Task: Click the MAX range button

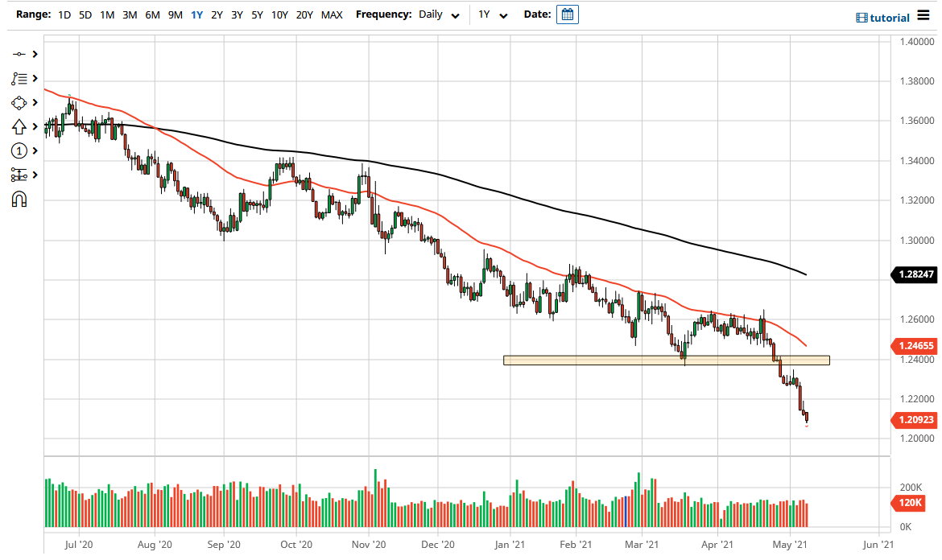Action: [332, 14]
